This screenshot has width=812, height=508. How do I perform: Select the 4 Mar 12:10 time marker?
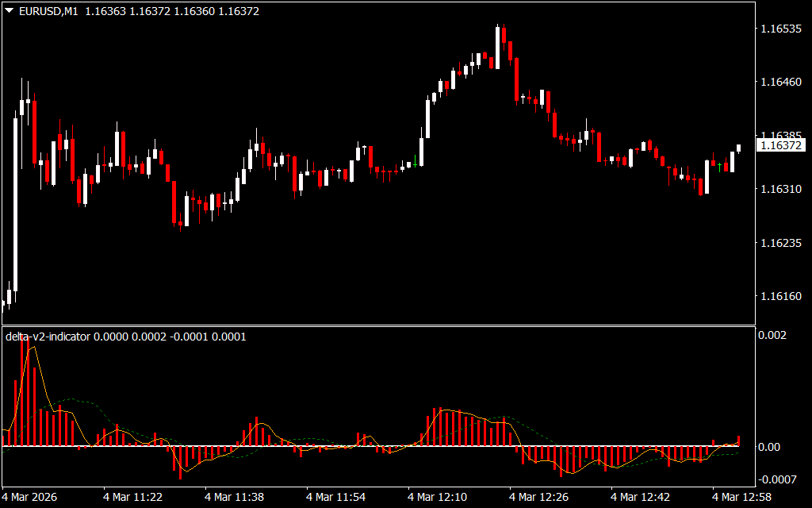pos(438,496)
